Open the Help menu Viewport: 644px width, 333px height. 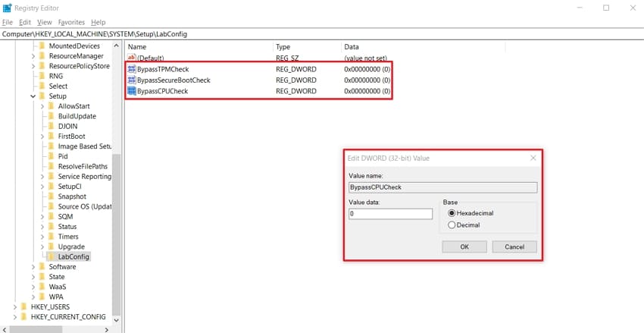[98, 22]
